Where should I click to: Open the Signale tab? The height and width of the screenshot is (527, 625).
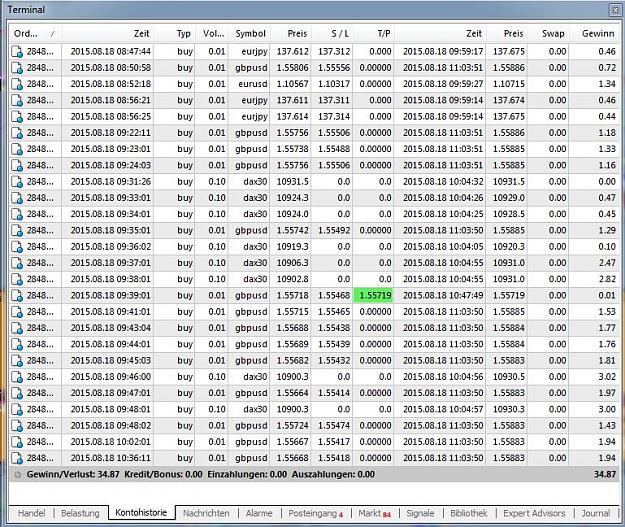[x=420, y=513]
